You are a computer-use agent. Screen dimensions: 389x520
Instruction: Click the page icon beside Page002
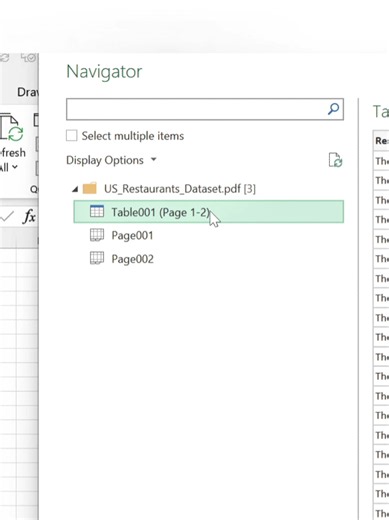pyautogui.click(x=97, y=258)
